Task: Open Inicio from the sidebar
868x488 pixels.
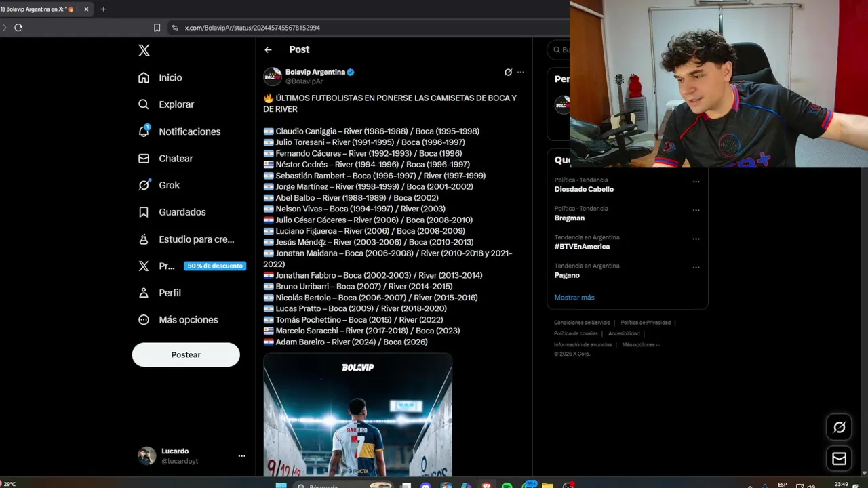Action: click(x=160, y=77)
